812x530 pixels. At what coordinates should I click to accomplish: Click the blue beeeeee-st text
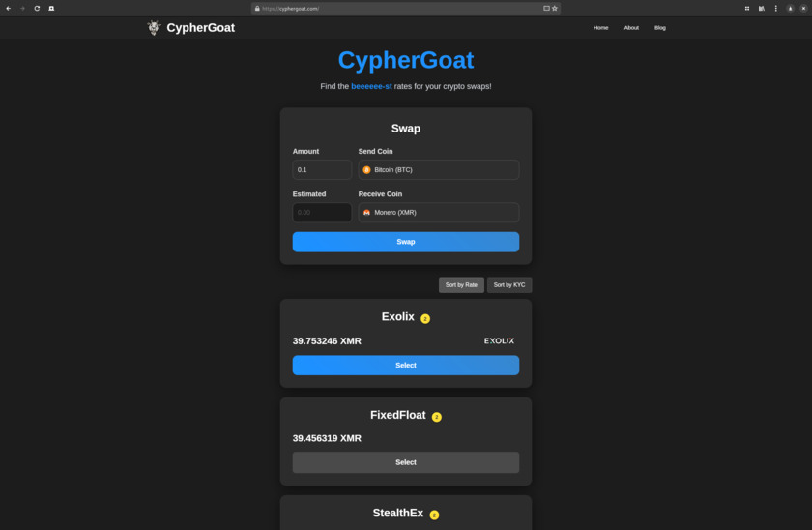pos(371,86)
